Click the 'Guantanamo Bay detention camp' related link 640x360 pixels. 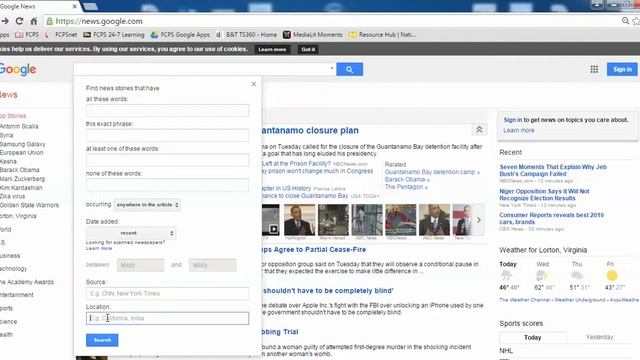(x=432, y=172)
